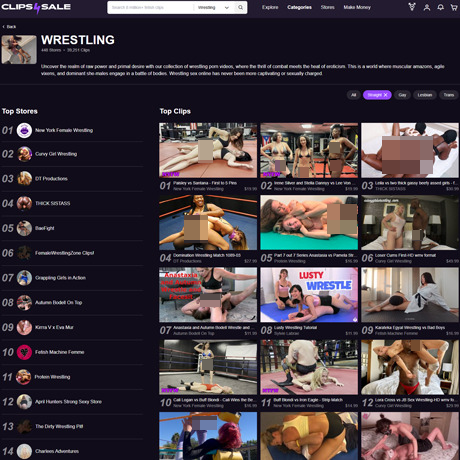Click the store avatar in row 05
This screenshot has width=460, height=460.
tap(24, 228)
